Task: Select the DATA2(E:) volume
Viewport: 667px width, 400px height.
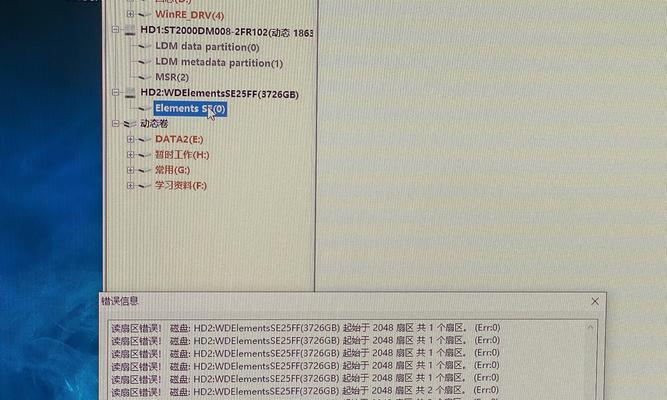Action: (179, 139)
